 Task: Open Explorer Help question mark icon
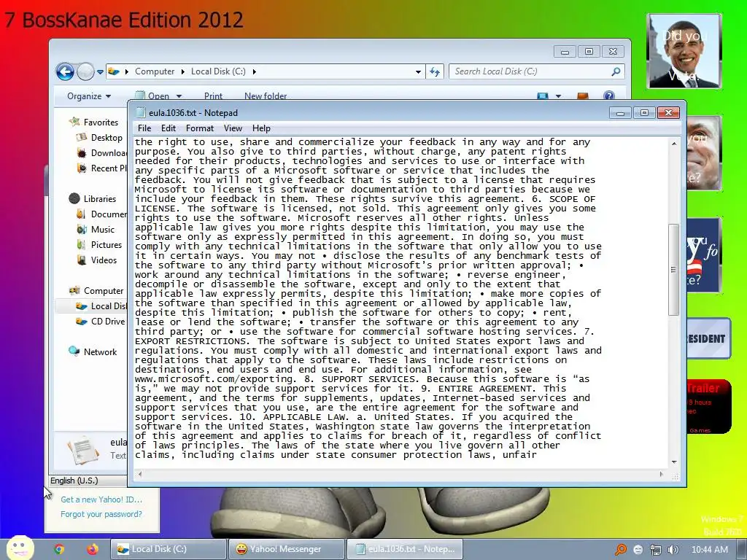pos(609,96)
